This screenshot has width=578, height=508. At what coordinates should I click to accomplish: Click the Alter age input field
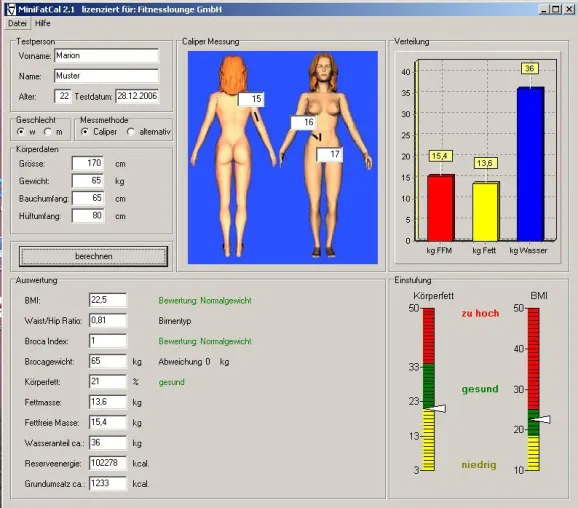[63, 96]
